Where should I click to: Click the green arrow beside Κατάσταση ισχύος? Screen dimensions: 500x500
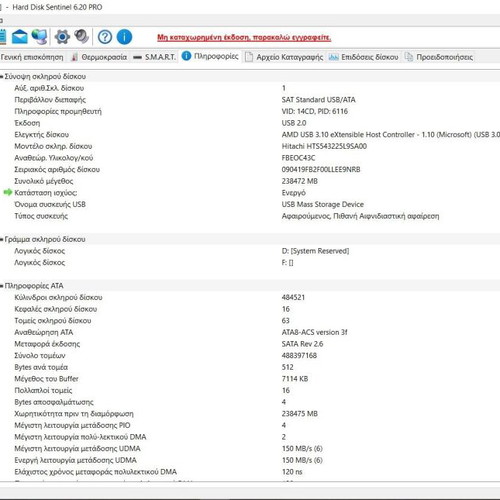click(8, 192)
